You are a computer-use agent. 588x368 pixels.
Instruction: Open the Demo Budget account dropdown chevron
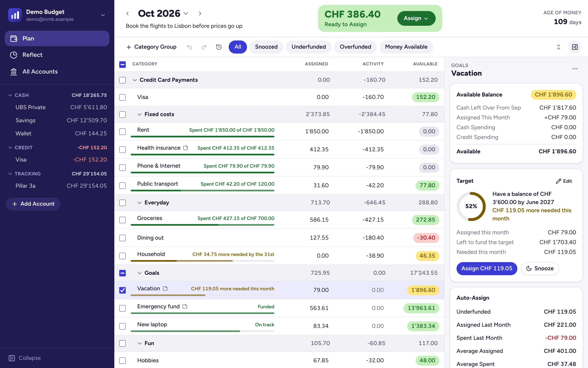[103, 15]
